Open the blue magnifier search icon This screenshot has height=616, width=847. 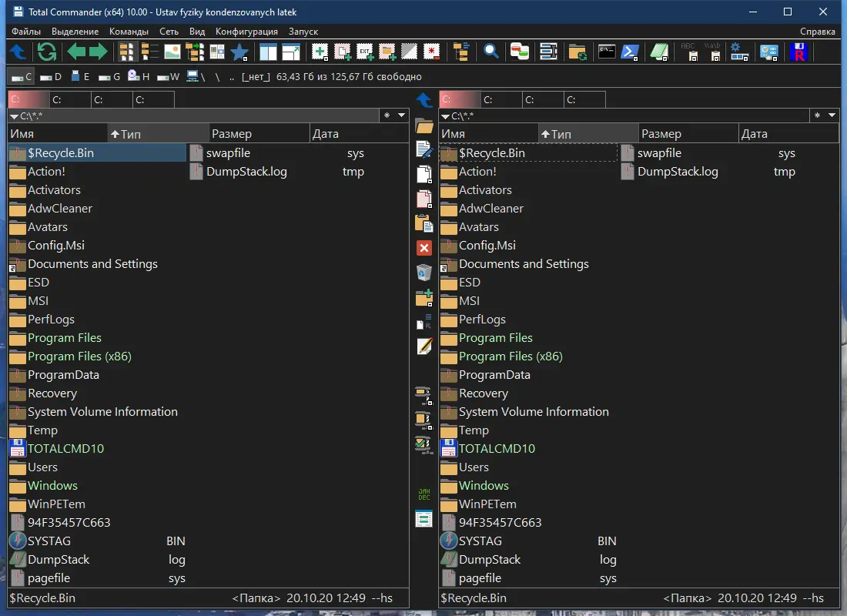coord(491,52)
